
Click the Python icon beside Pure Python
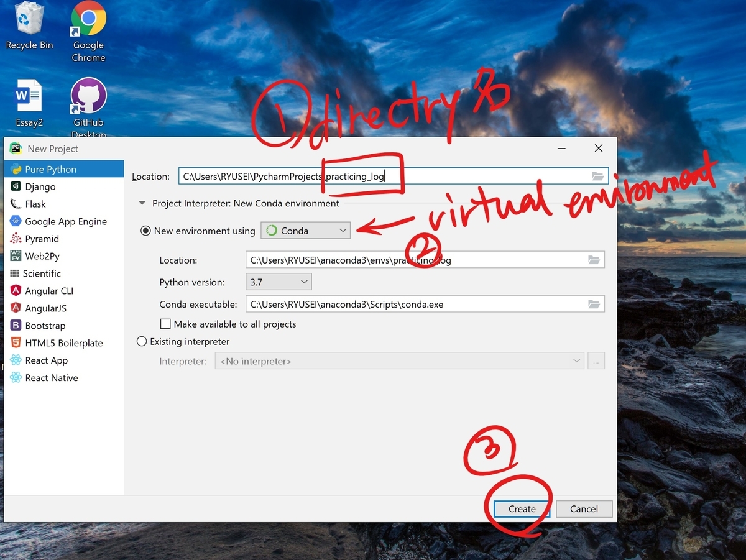[16, 169]
